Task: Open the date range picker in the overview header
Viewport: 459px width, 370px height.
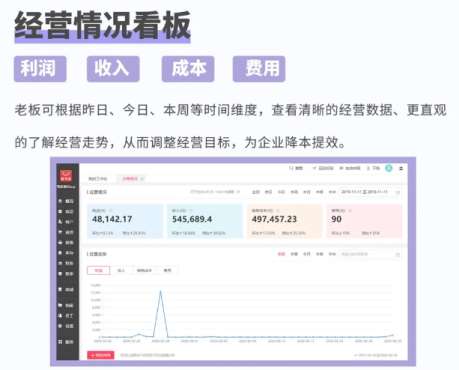Action: [369, 192]
